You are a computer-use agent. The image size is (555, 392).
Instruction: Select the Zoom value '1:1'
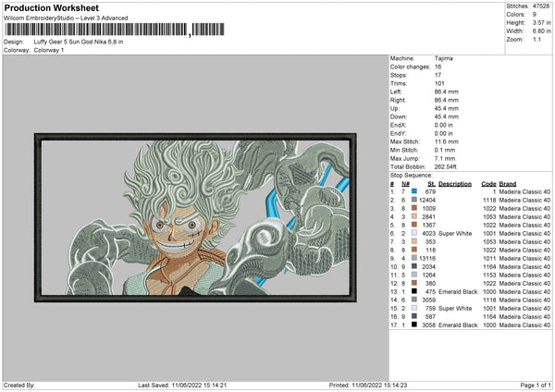(x=536, y=39)
